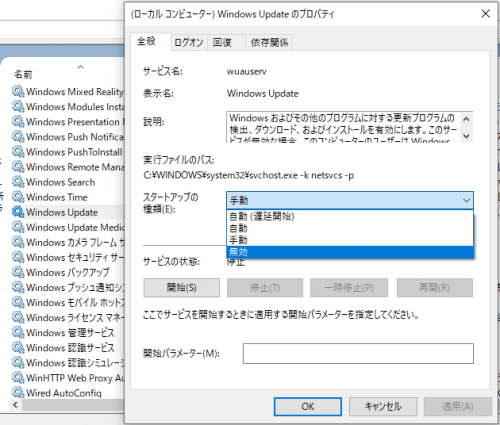Confirm with the OK button
The image size is (500, 425).
pyautogui.click(x=308, y=406)
